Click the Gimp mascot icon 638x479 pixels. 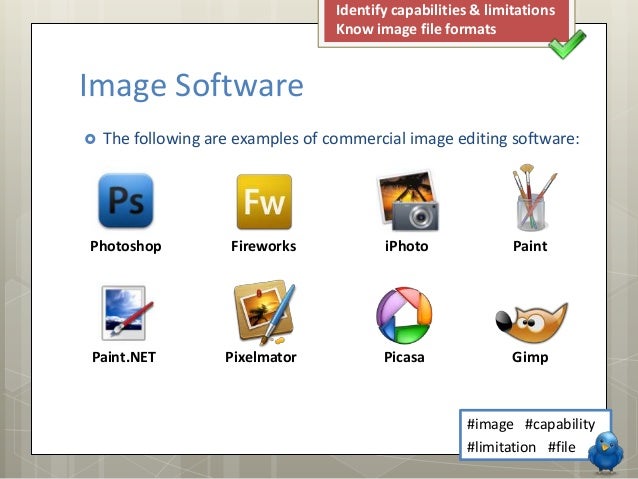(x=531, y=323)
